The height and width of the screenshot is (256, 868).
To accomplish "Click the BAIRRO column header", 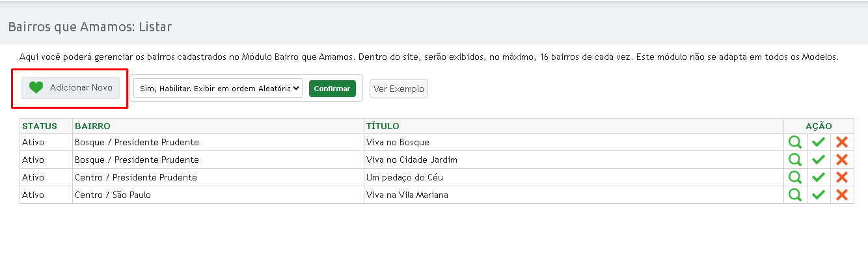I will point(92,126).
